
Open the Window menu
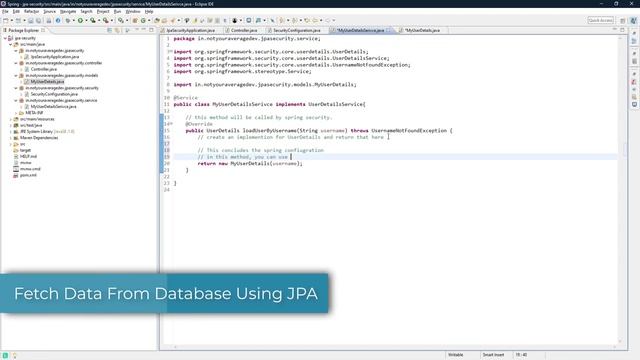tap(133, 11)
